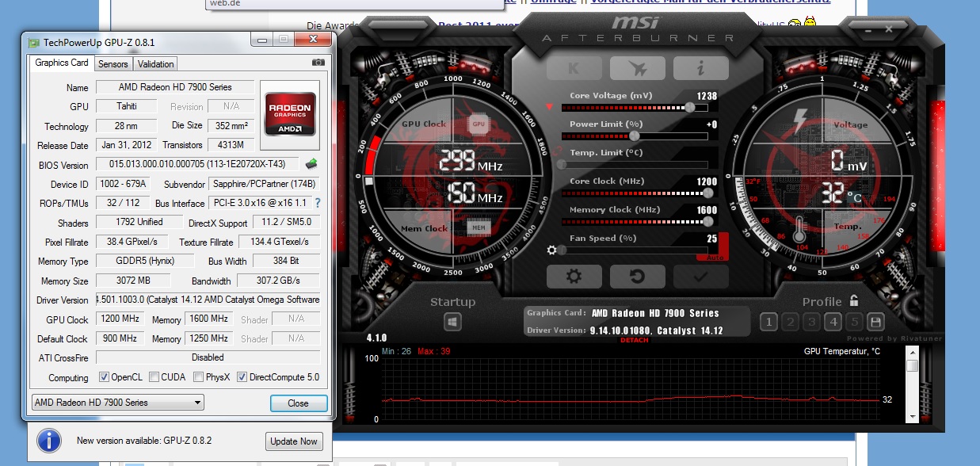
Task: Click the Kombustor K button in Afterburner
Action: pos(574,69)
